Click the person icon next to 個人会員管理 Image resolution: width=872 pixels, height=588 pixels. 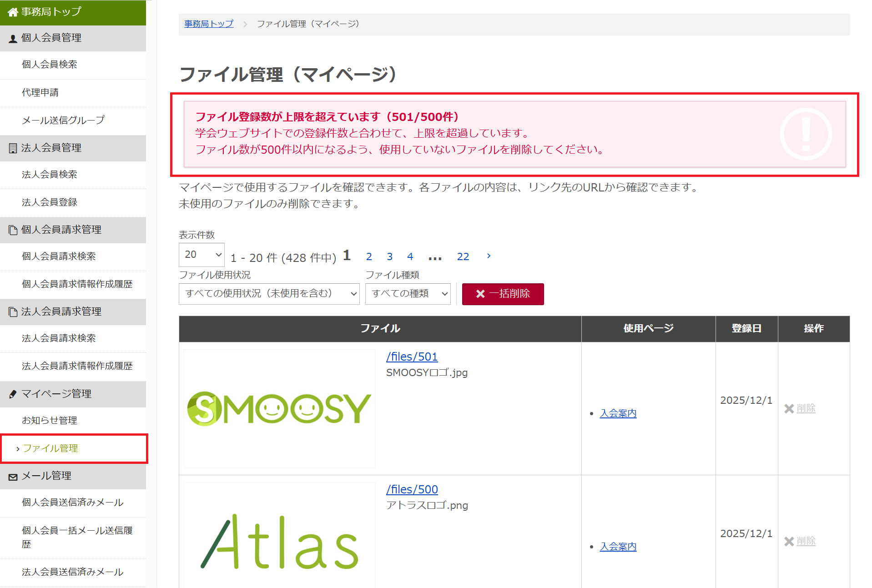tap(13, 39)
